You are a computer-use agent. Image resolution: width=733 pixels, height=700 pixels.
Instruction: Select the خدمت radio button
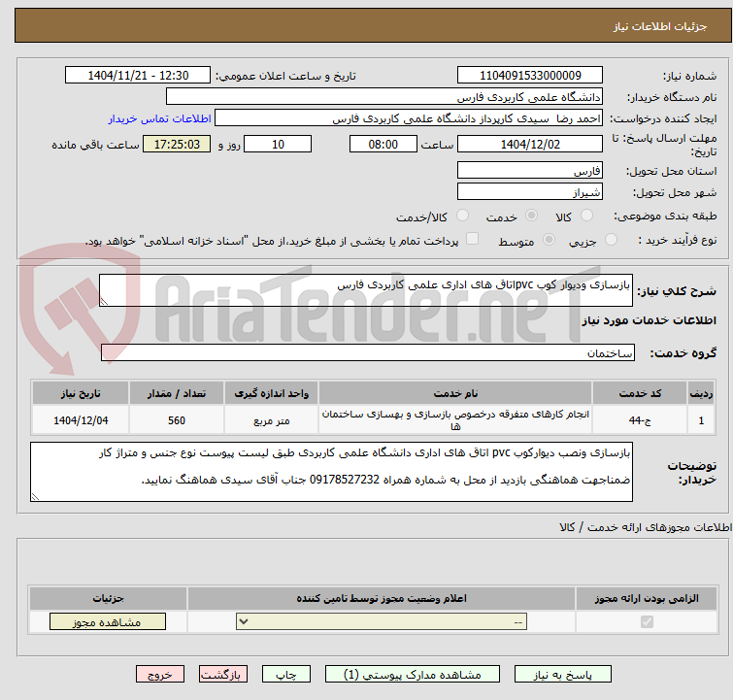pyautogui.click(x=531, y=216)
